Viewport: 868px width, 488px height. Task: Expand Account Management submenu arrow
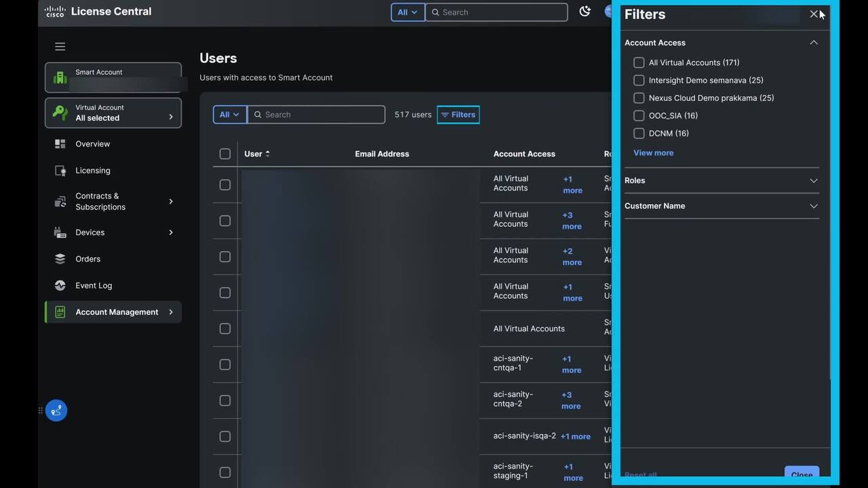[x=170, y=312]
